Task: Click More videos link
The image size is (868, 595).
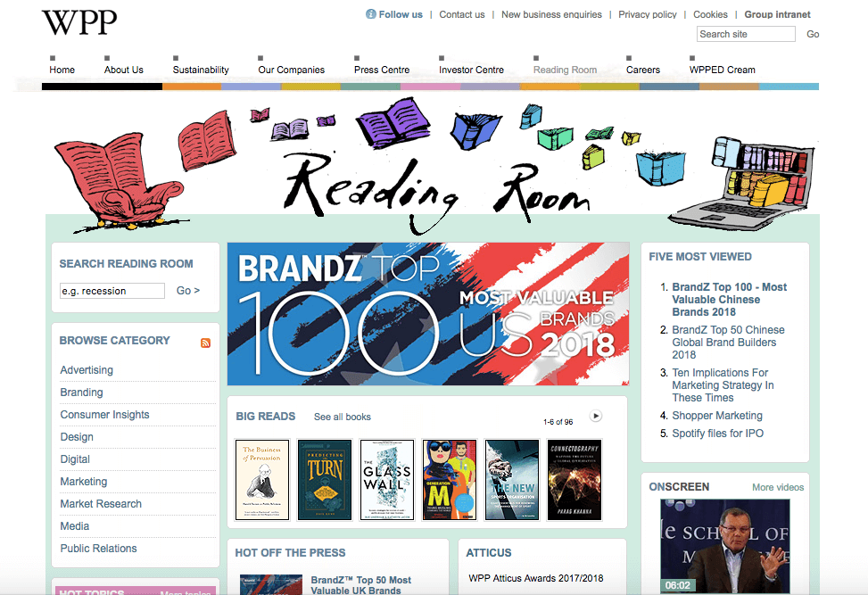Action: 778,487
